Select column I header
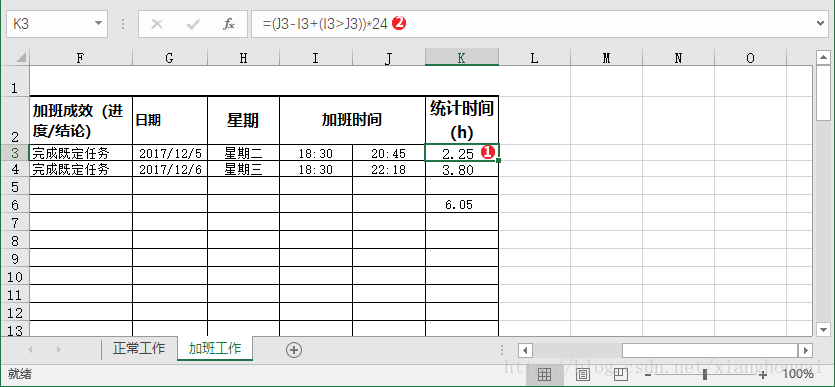 [x=316, y=58]
